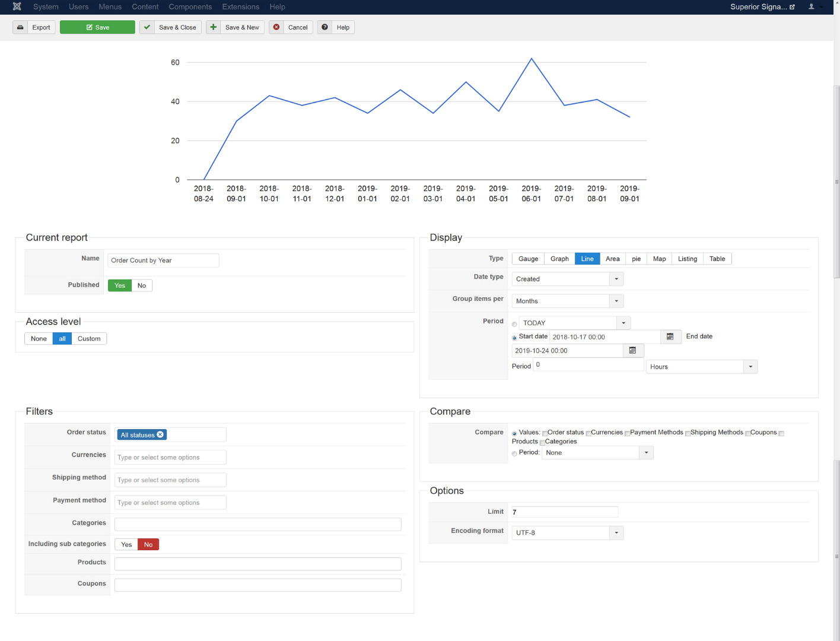Open the Start date calendar picker
The image size is (840, 641).
(x=670, y=337)
